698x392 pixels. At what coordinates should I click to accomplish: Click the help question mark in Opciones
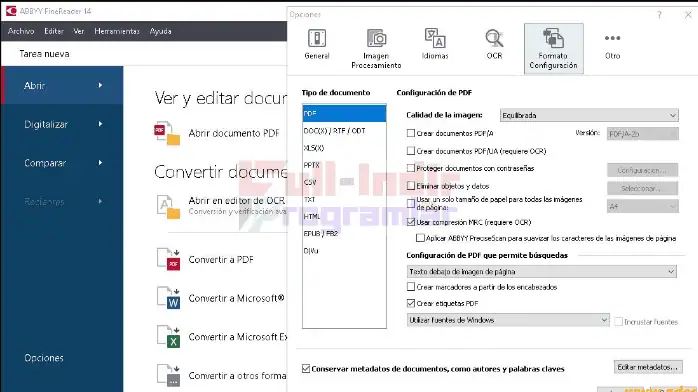(x=659, y=15)
